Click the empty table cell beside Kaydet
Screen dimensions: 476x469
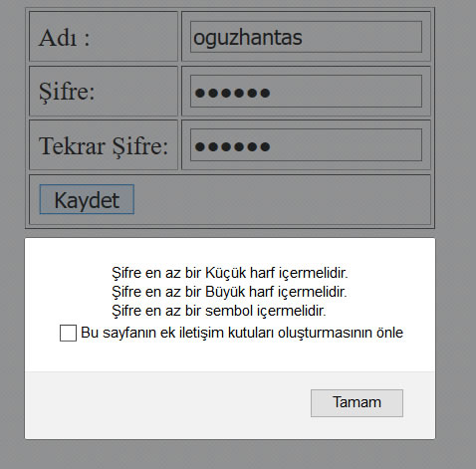coord(282,199)
